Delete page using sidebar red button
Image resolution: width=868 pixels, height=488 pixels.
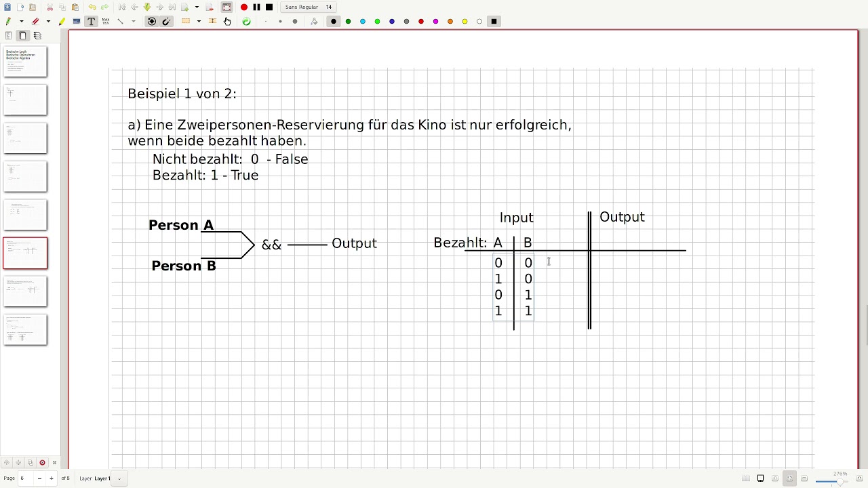(x=42, y=463)
